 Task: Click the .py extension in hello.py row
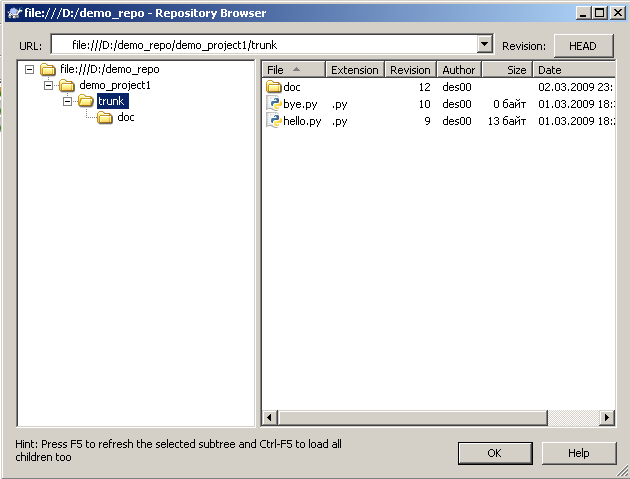pyautogui.click(x=340, y=121)
